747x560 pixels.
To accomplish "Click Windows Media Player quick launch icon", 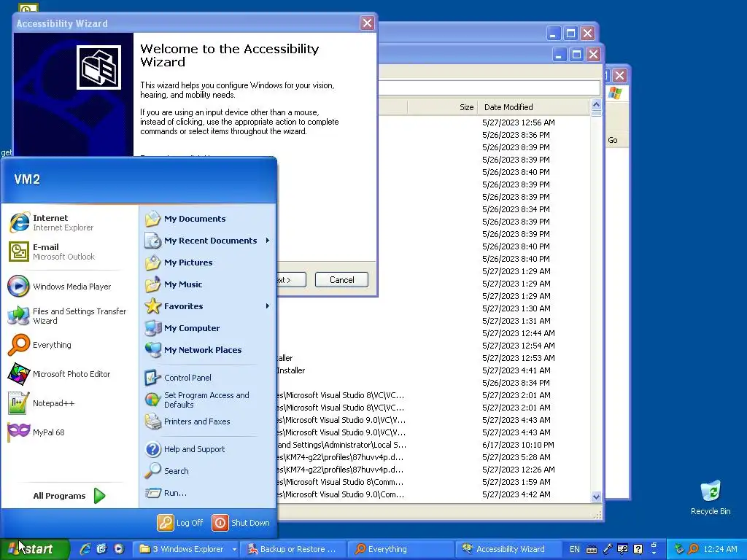I will click(x=119, y=549).
